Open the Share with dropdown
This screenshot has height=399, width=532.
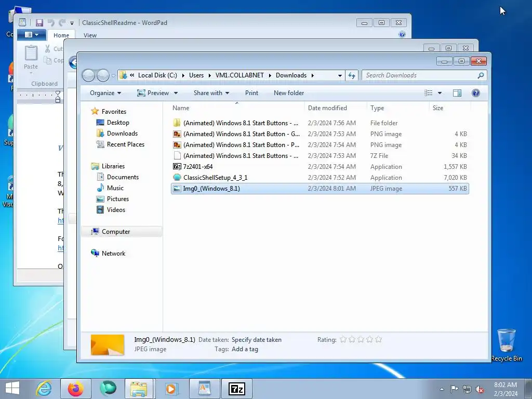(211, 93)
